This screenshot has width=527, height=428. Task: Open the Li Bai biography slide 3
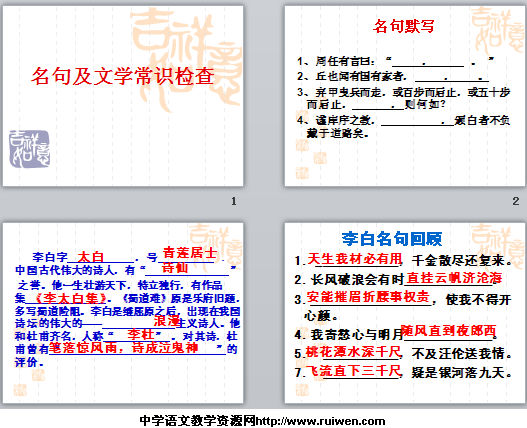pos(123,313)
